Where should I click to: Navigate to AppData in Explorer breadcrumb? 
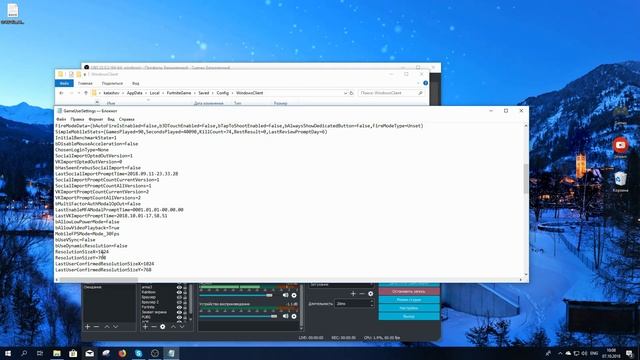click(x=134, y=93)
